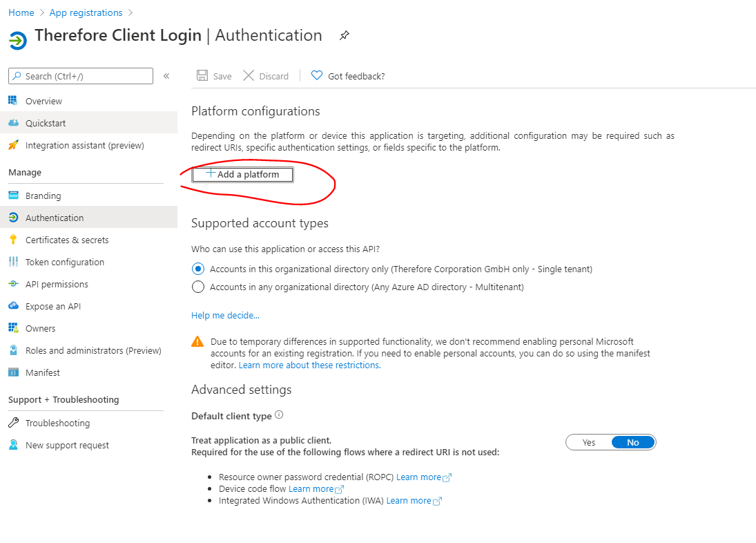Open Learn more link for ROPC
Viewport: 756px width, 543px height.
click(x=418, y=477)
